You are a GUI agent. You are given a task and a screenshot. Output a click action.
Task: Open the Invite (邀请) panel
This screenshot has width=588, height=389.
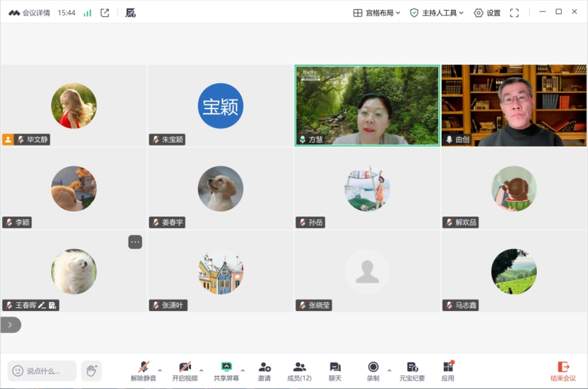[x=264, y=371]
